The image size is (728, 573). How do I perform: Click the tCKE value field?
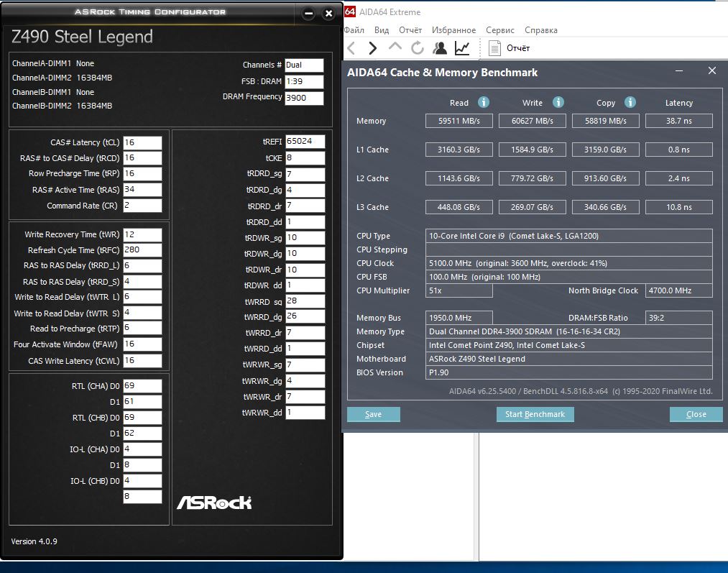pos(305,158)
